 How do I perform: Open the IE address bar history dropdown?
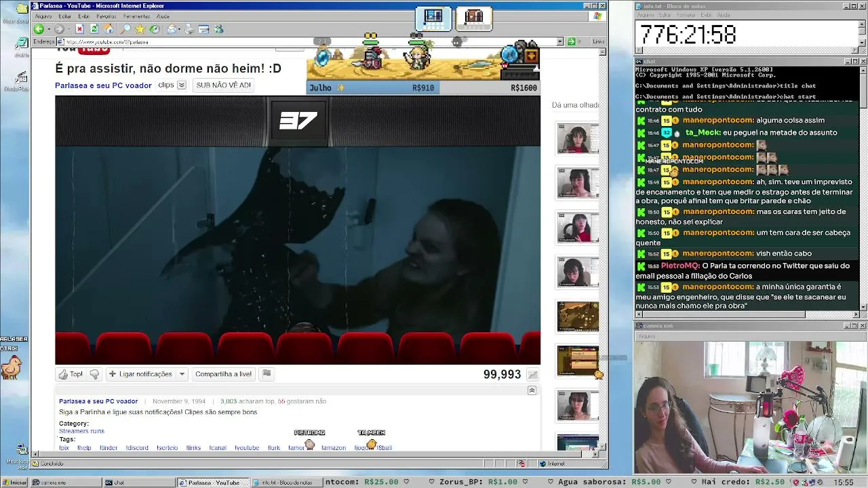[560, 42]
